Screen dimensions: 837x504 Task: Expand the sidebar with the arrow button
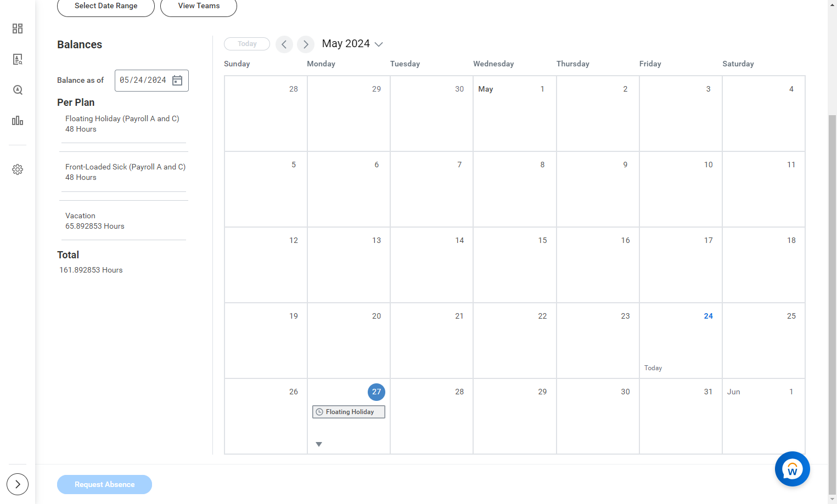pyautogui.click(x=18, y=484)
